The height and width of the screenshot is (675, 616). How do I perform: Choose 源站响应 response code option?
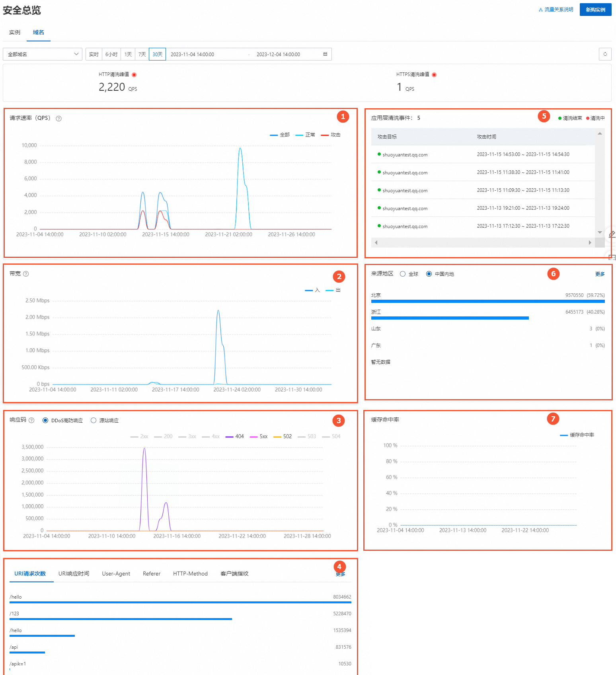click(94, 420)
